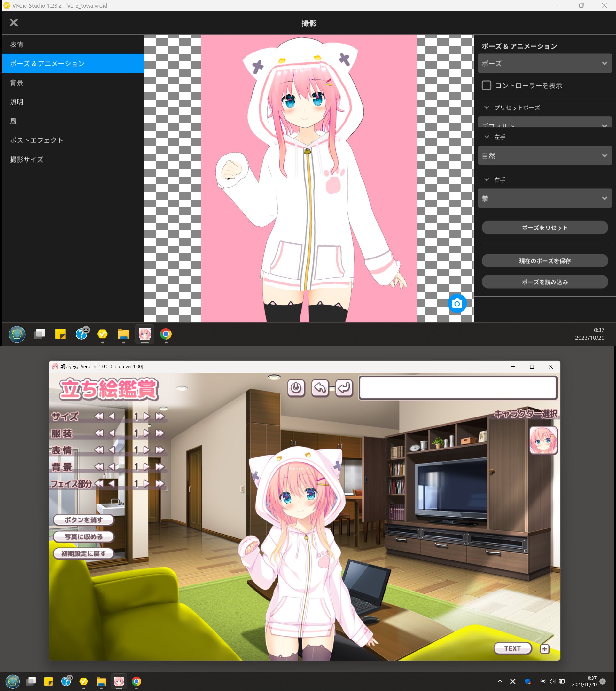Click the TEXT button
Viewport: 616px width, 691px height.
coord(512,648)
